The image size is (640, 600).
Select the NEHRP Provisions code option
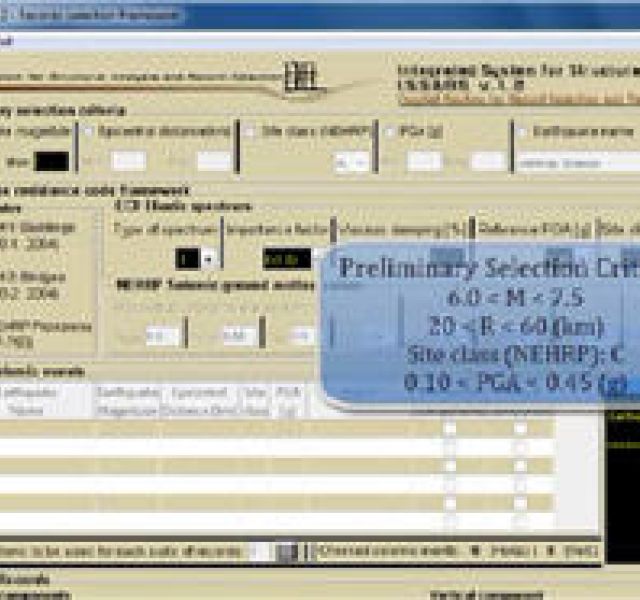tap(45, 333)
